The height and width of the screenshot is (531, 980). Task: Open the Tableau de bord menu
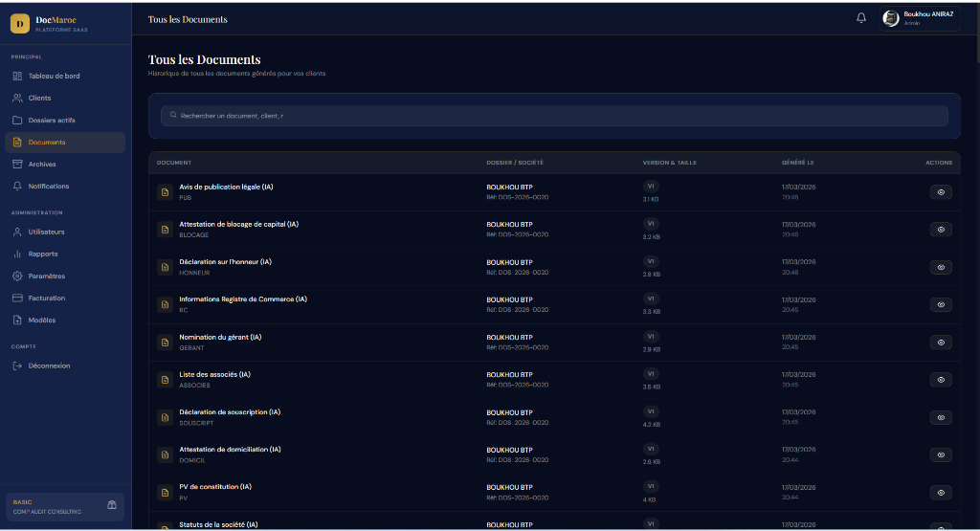tap(54, 76)
